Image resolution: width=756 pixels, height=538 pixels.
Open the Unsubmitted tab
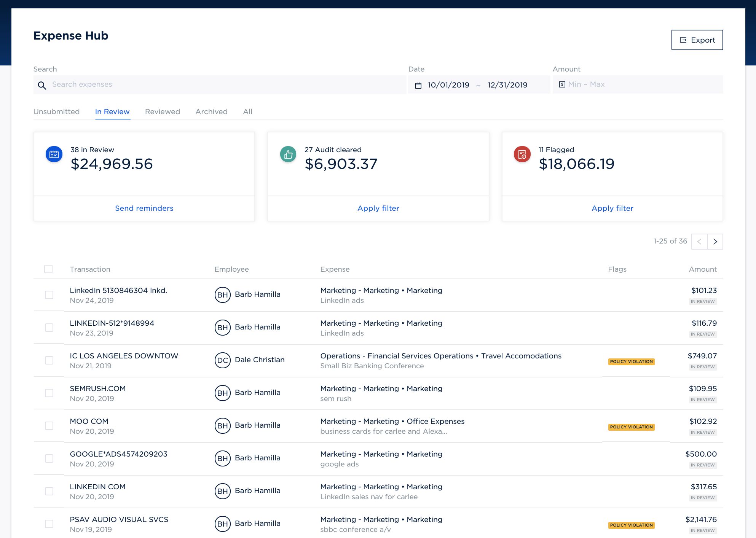tap(56, 111)
